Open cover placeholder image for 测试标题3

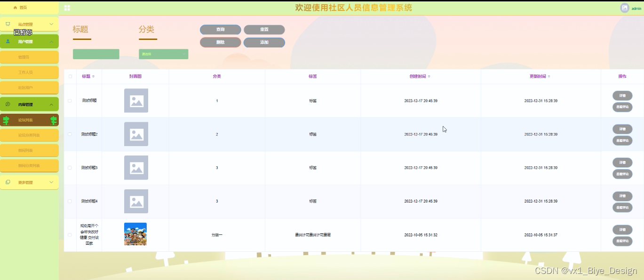[x=136, y=168]
